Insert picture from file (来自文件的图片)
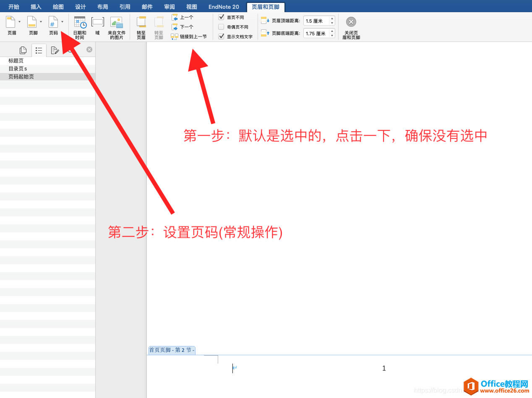Image resolution: width=532 pixels, height=398 pixels. coord(116,26)
